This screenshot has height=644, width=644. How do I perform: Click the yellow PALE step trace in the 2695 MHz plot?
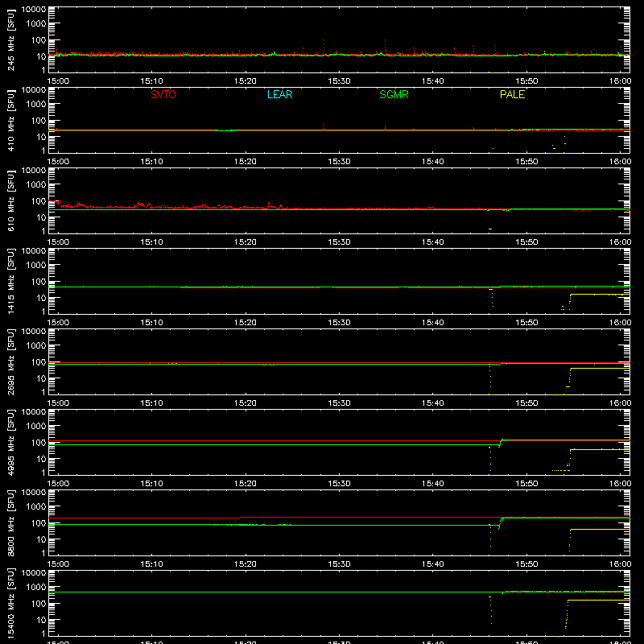coord(600,369)
